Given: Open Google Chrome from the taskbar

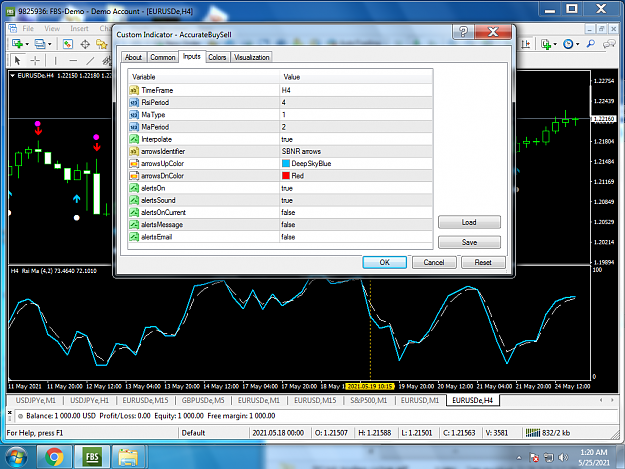Looking at the screenshot, I should point(54,457).
